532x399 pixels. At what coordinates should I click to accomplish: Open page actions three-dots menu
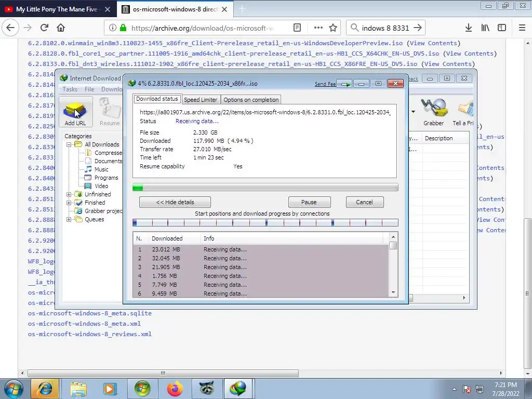318,28
